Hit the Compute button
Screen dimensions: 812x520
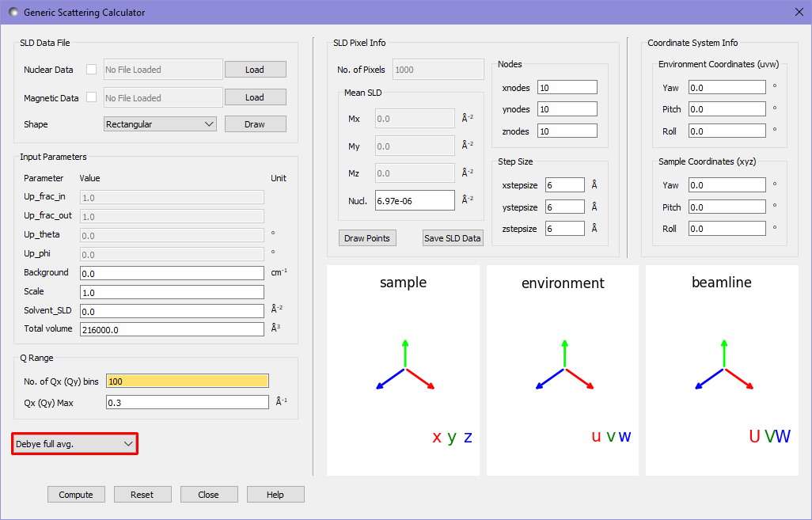pos(76,495)
